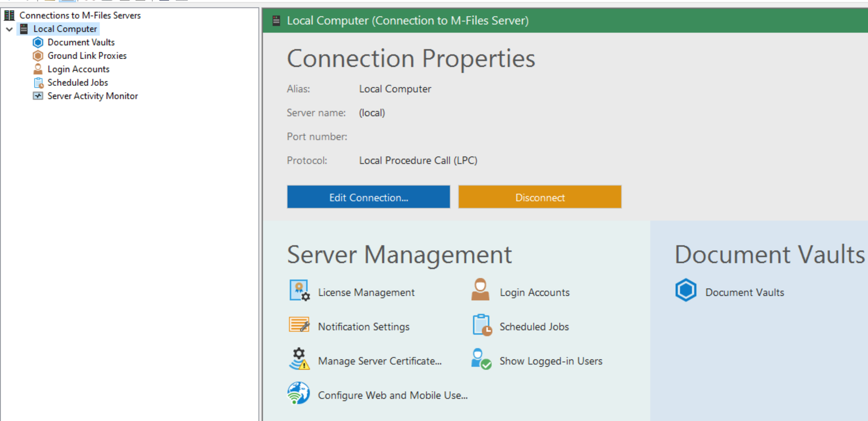Click the License Management certificate icon
868x421 pixels.
tap(299, 290)
